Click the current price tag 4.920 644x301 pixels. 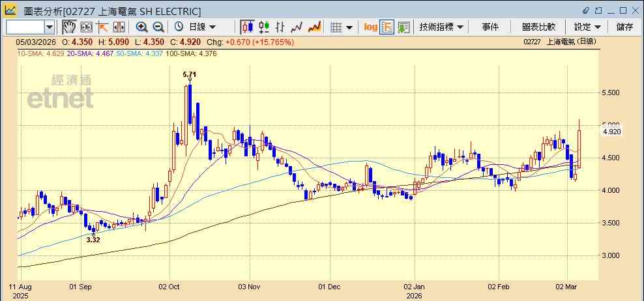(612, 132)
